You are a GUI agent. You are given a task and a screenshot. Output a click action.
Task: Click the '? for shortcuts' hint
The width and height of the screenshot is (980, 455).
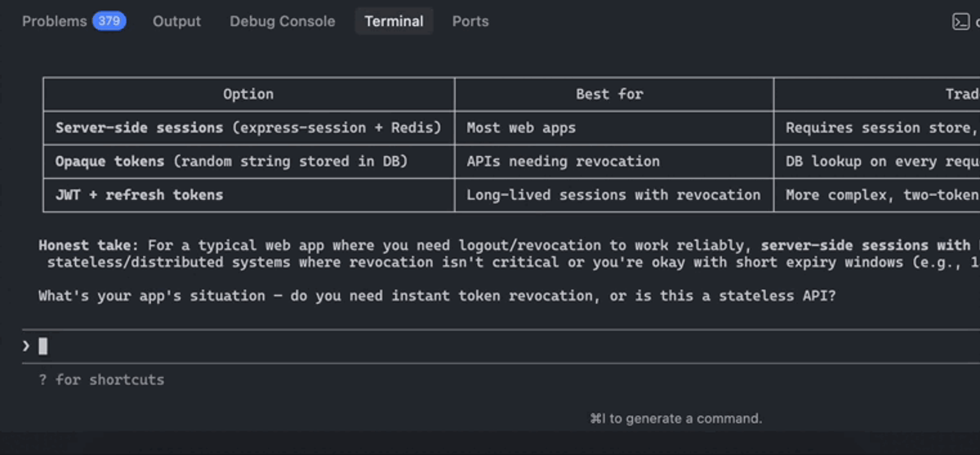pyautogui.click(x=101, y=380)
